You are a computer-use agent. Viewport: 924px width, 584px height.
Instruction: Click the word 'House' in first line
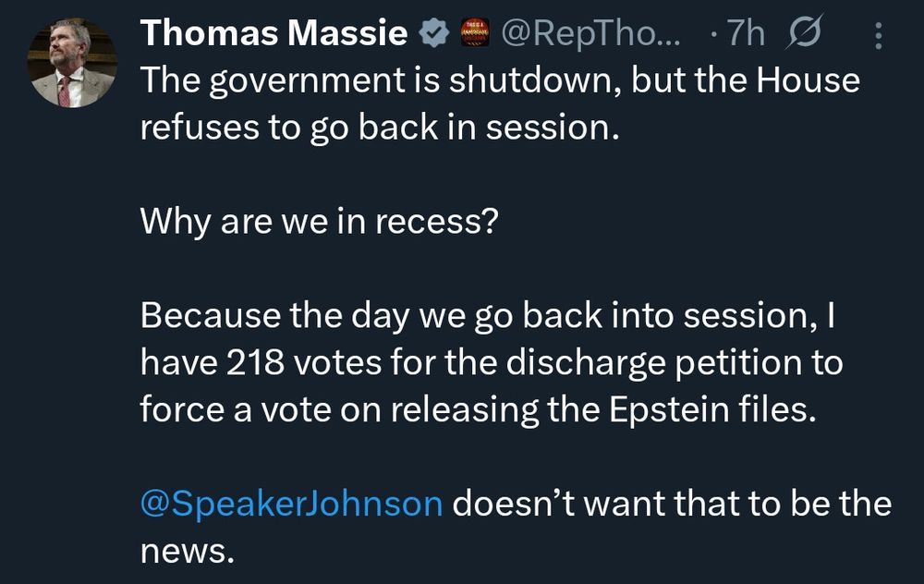coord(808,80)
